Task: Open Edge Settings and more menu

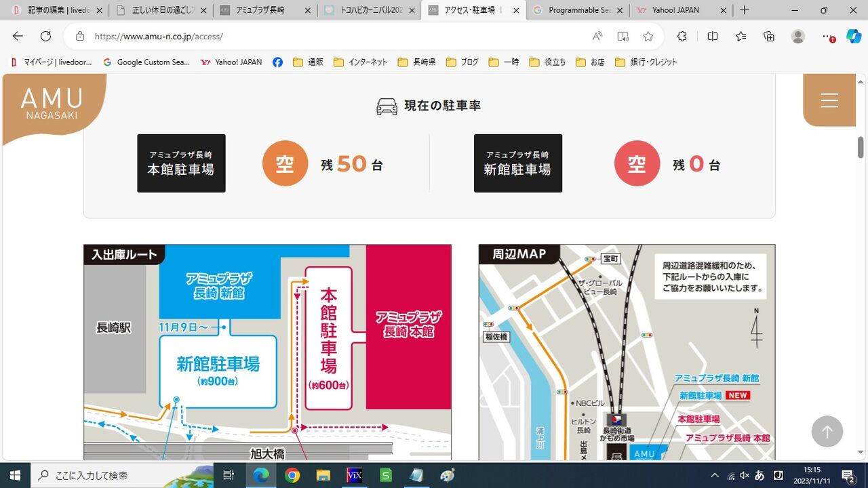Action: coord(827,37)
